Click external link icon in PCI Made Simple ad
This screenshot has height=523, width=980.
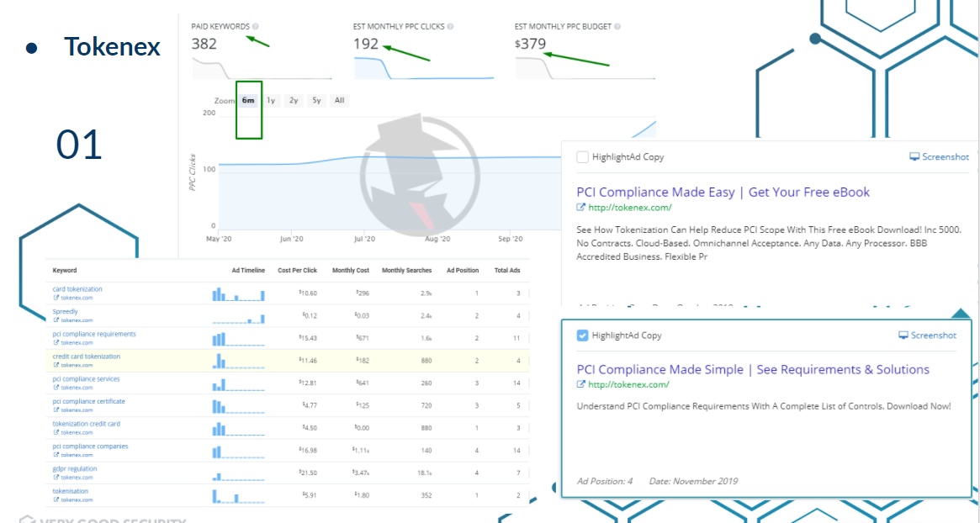click(x=580, y=385)
